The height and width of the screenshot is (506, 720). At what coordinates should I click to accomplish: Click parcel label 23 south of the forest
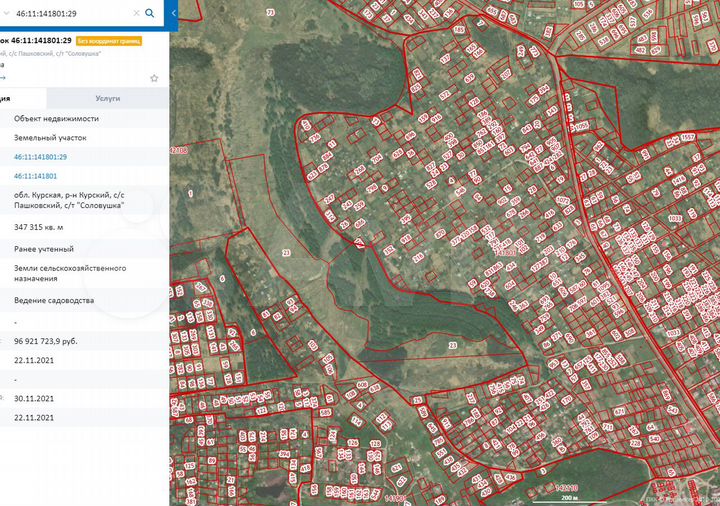tap(453, 345)
